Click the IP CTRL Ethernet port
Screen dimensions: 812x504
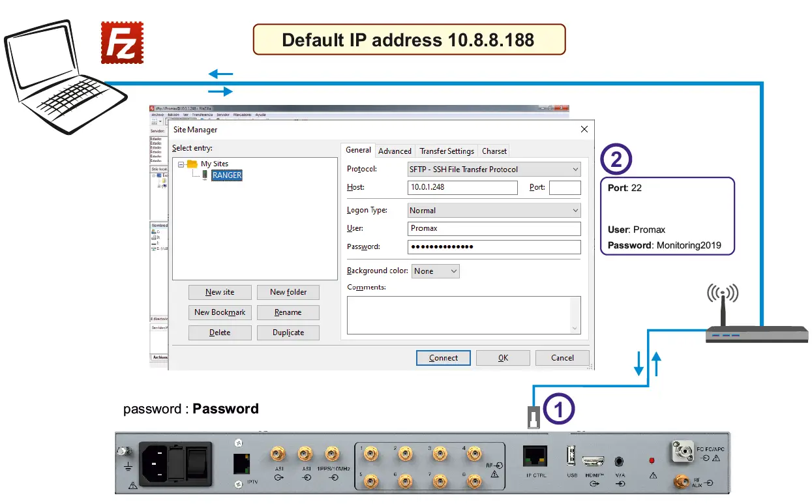coord(535,456)
